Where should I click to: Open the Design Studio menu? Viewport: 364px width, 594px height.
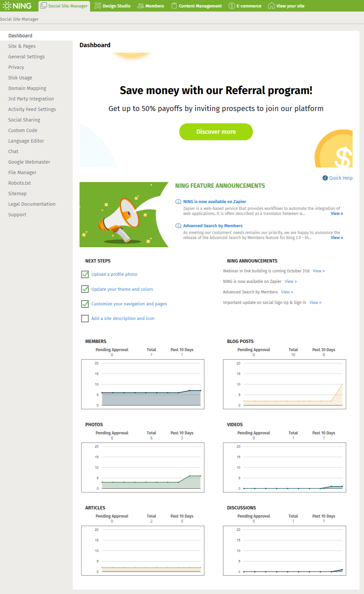point(113,6)
